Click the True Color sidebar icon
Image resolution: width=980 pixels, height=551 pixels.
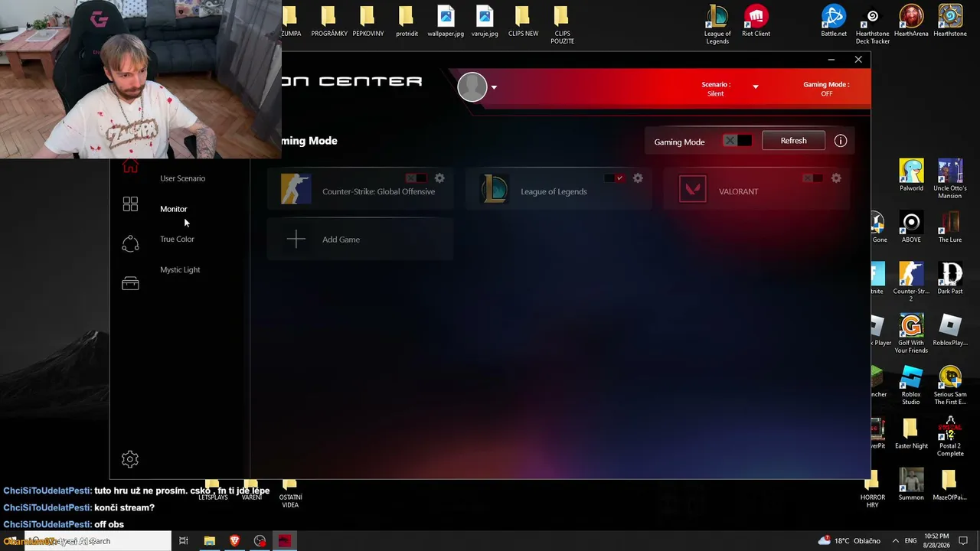[130, 243]
